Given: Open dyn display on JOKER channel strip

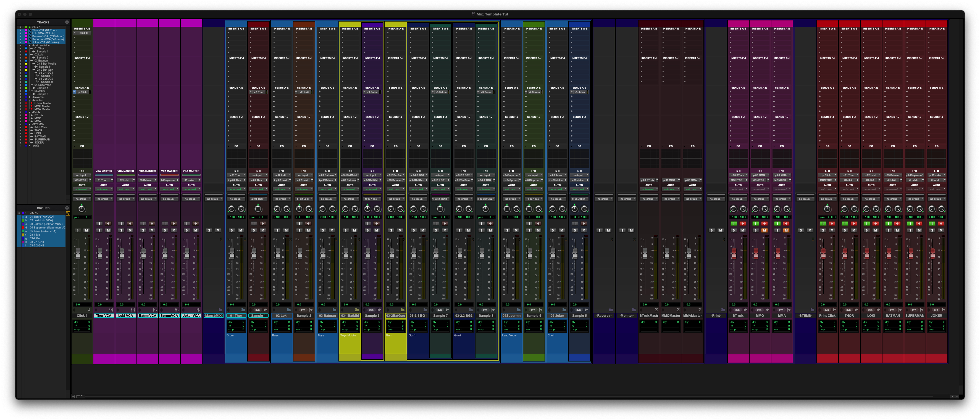Looking at the screenshot, I should (936, 310).
